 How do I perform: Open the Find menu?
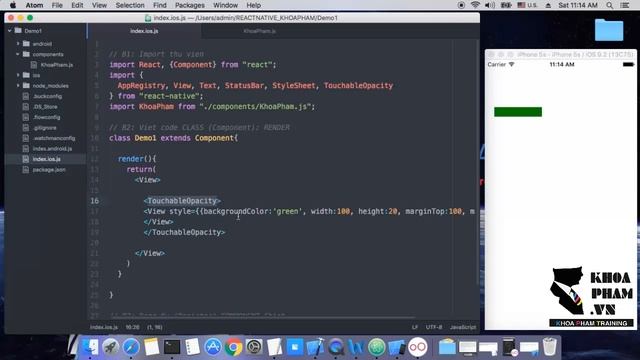pos(160,5)
